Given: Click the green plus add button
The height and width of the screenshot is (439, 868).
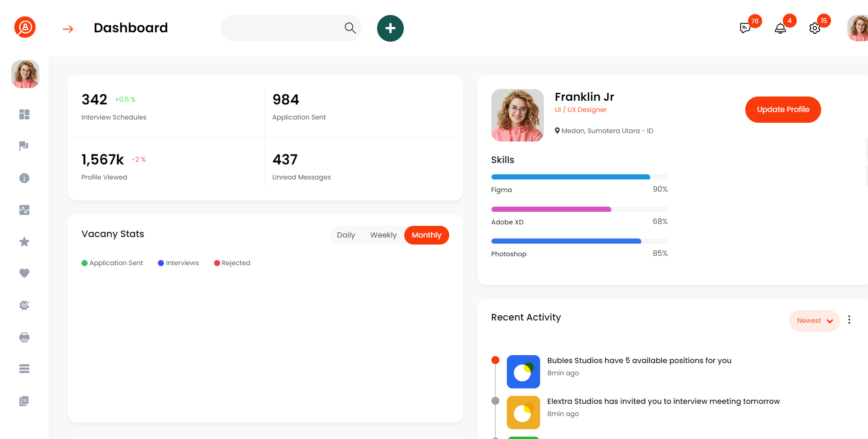Looking at the screenshot, I should pyautogui.click(x=390, y=28).
